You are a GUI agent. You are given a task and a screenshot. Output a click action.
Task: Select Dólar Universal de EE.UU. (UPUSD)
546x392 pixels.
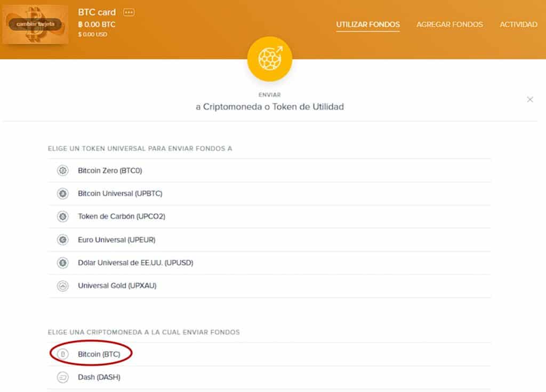pyautogui.click(x=269, y=263)
